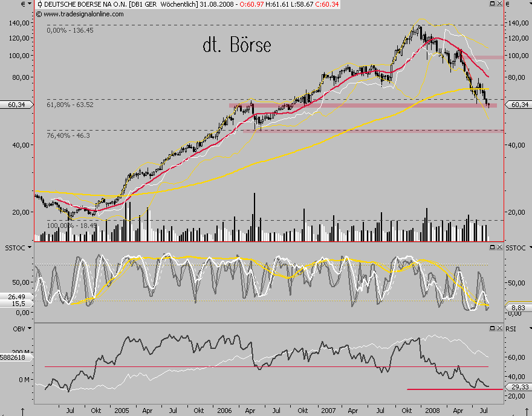Image resolution: width=532 pixels, height=416 pixels.
Task: Click the left 60,34 price marker
Action: [x=17, y=105]
